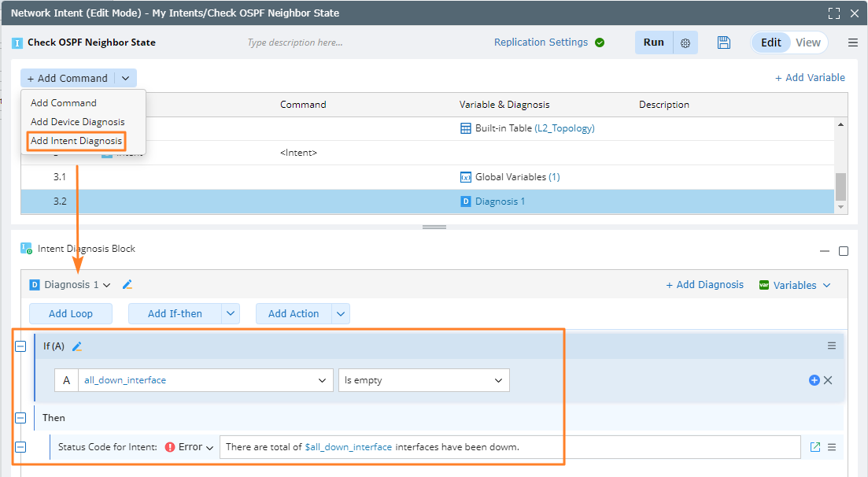This screenshot has height=477, width=868.
Task: Open run settings gear icon
Action: pos(685,43)
